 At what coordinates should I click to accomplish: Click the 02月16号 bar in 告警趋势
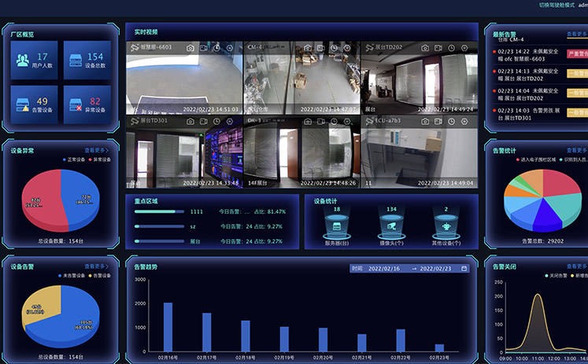[x=168, y=327]
